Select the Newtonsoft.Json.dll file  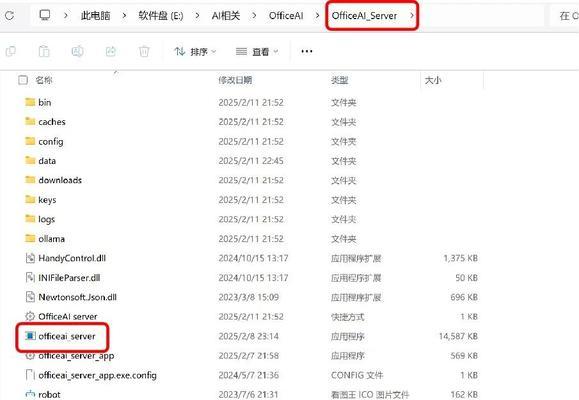click(77, 297)
